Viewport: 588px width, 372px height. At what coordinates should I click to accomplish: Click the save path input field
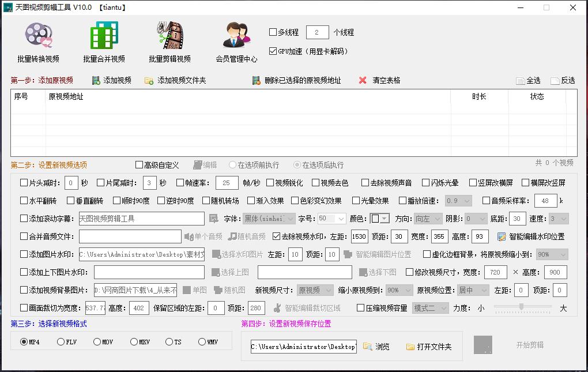[303, 347]
